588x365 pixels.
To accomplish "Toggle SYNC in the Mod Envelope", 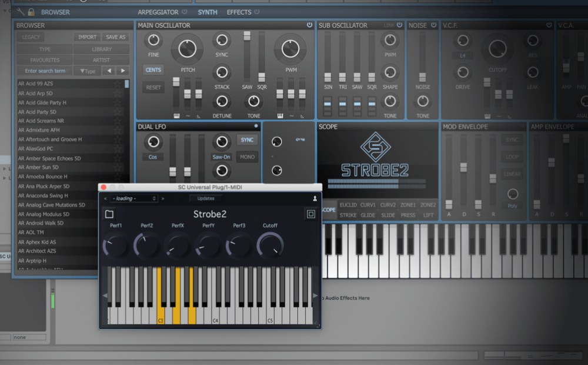I will pyautogui.click(x=512, y=140).
